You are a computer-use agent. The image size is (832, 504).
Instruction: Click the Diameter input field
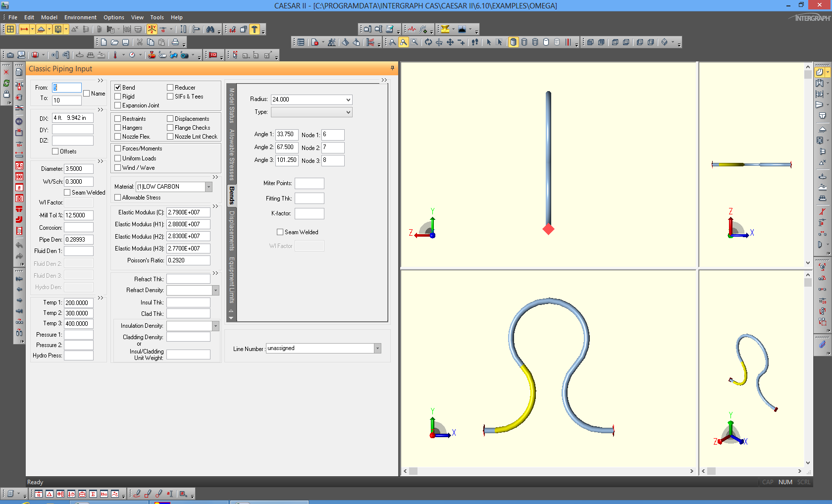point(79,169)
